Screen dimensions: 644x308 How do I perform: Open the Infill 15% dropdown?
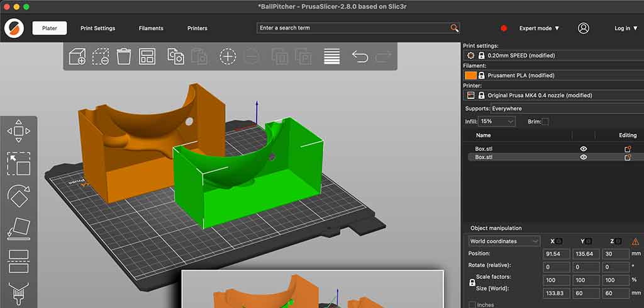(497, 122)
